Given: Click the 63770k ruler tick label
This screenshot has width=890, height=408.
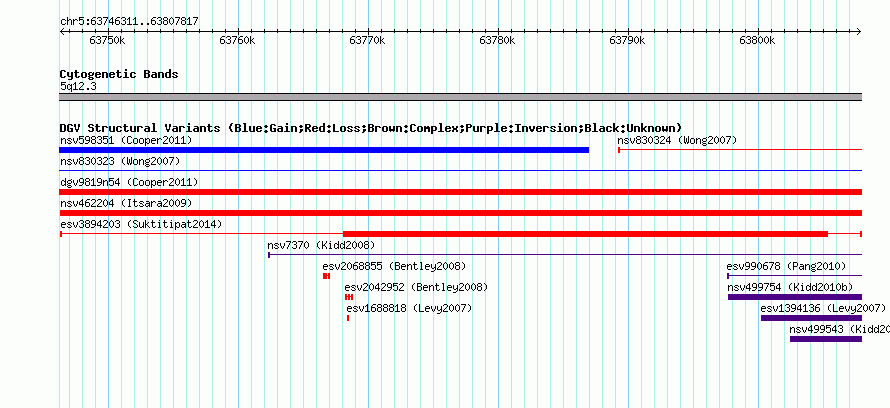Looking at the screenshot, I should (x=368, y=40).
